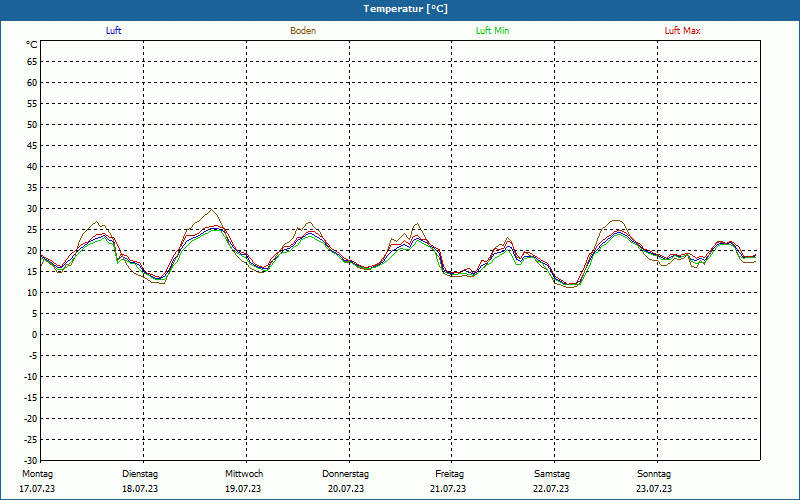
Task: Click the -5 value on temperature axis
Action: (34, 356)
